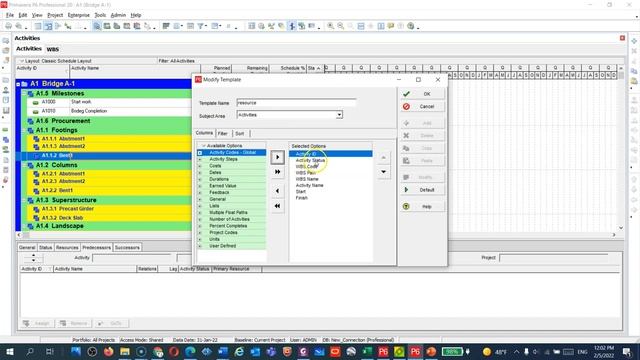Click the print toolbar icon
The height and width of the screenshot is (360, 640).
[8, 26]
